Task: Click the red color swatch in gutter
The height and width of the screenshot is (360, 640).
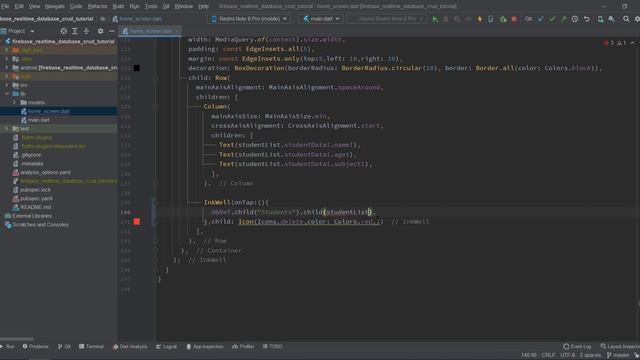Action: (137, 222)
